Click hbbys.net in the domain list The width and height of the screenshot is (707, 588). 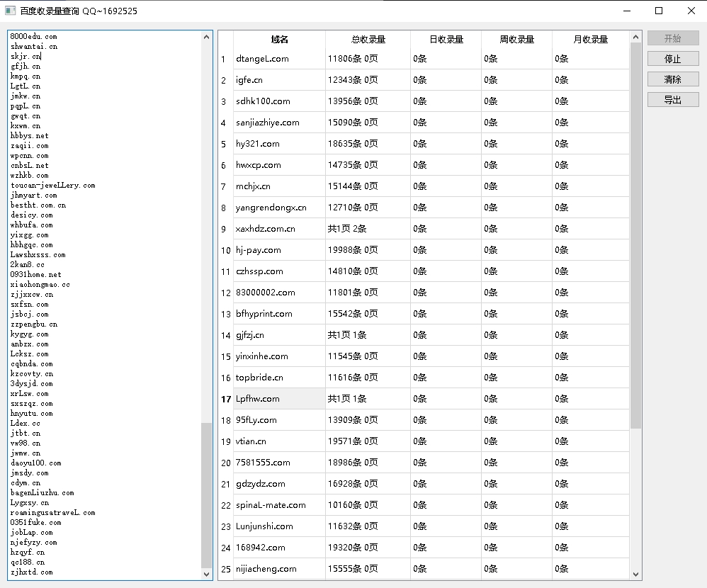[29, 136]
